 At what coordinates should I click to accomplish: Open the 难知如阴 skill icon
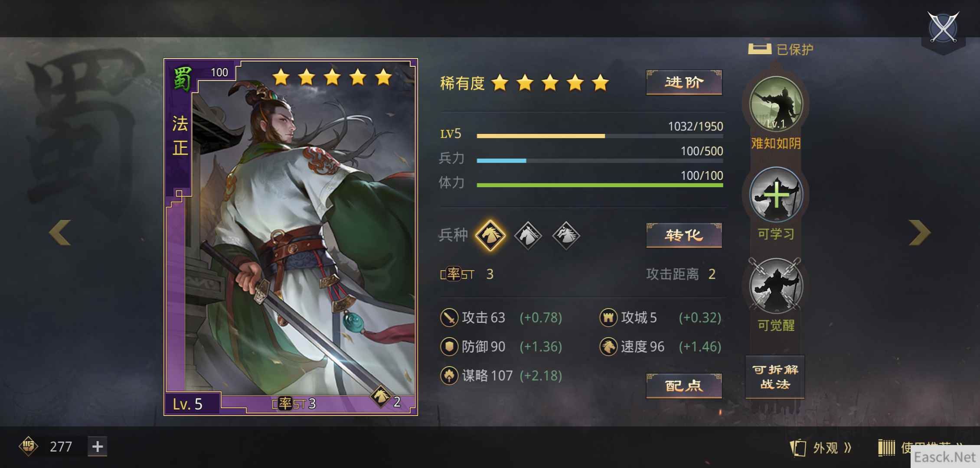pyautogui.click(x=776, y=104)
